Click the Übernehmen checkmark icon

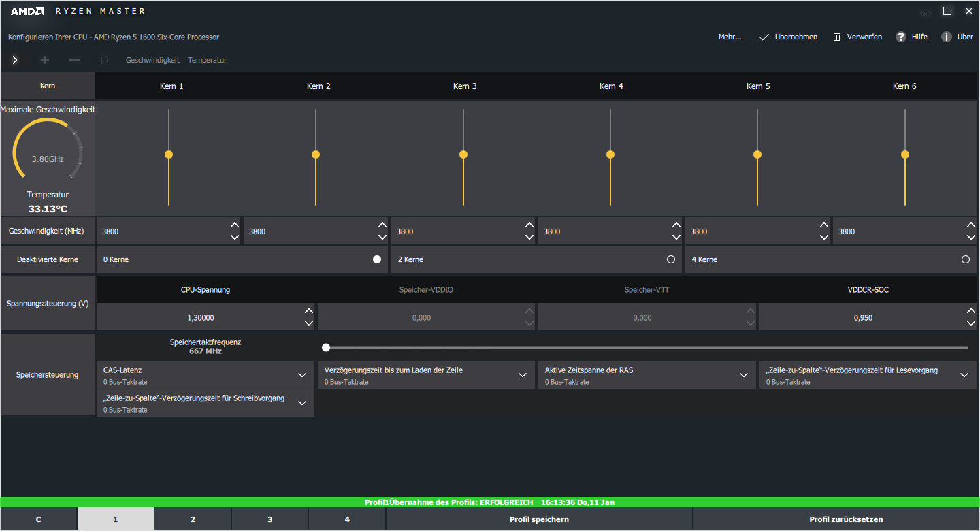point(764,37)
